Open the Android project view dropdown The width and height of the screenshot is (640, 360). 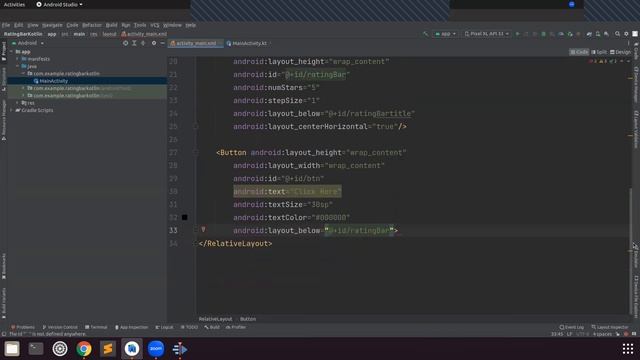point(27,43)
